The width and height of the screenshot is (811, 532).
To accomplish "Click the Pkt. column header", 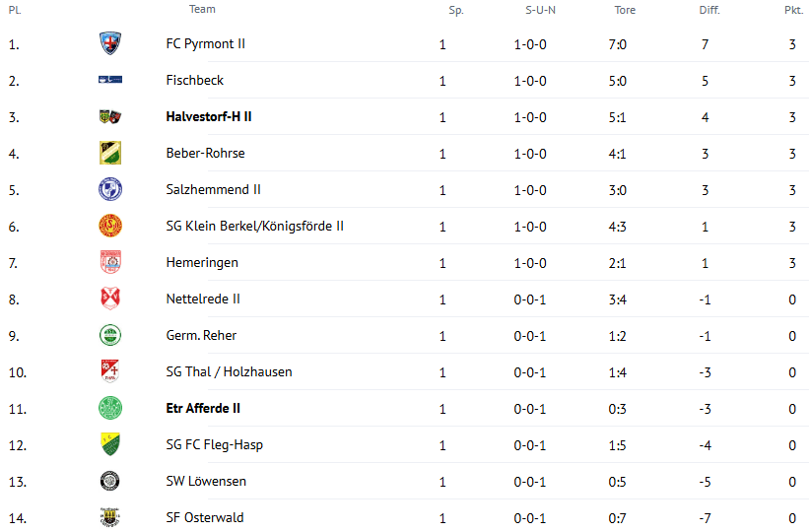I will pos(793,10).
